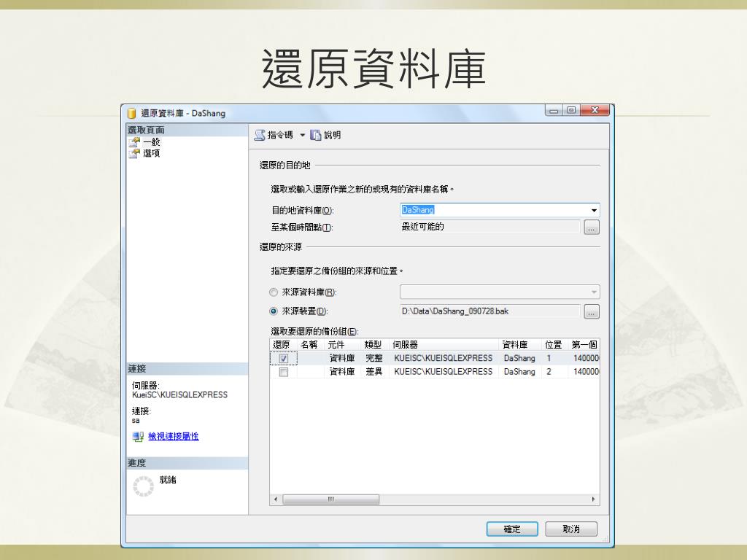Viewport: 747px width, 560px height.
Task: Uncheck the 完整 backup set checkbox
Action: pyautogui.click(x=284, y=359)
